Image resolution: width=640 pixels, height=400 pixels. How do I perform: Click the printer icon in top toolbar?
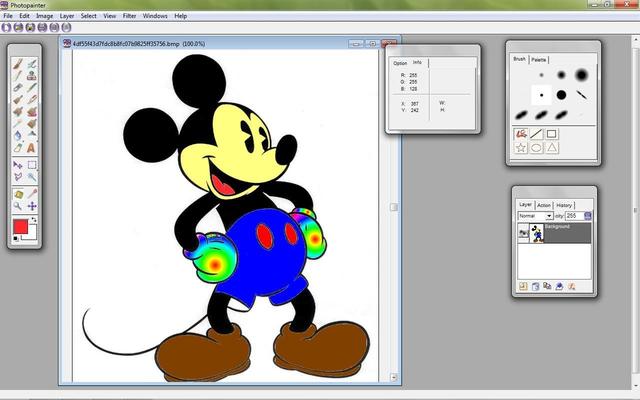pos(42,27)
